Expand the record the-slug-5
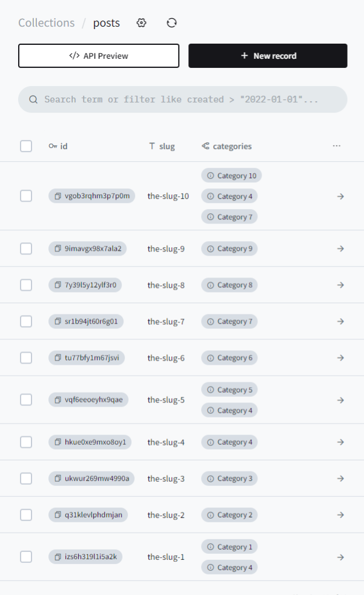 pyautogui.click(x=340, y=400)
